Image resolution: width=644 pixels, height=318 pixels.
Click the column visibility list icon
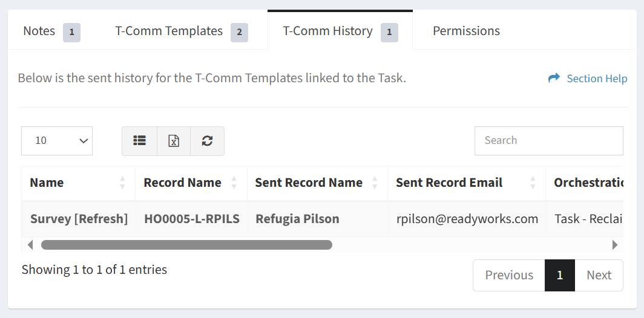click(140, 141)
